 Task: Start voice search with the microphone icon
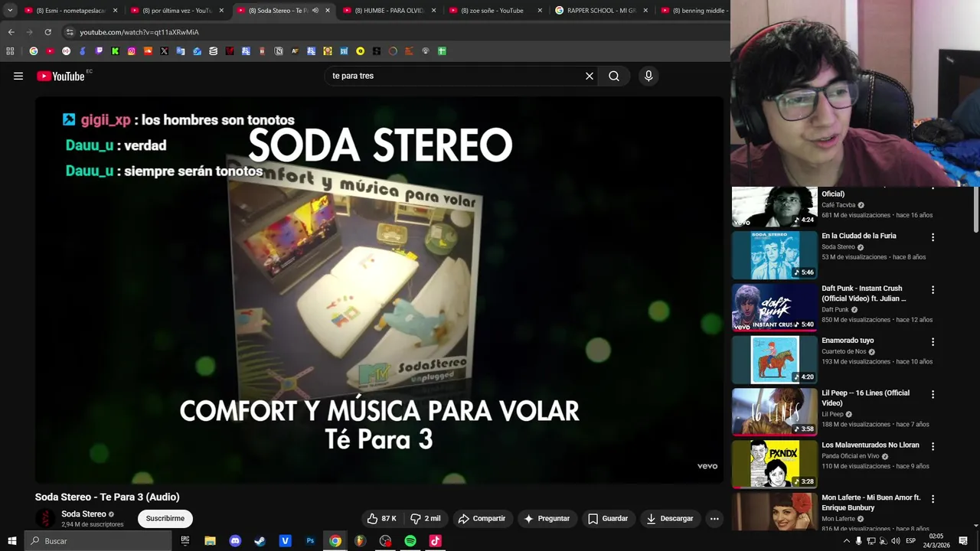click(x=648, y=76)
